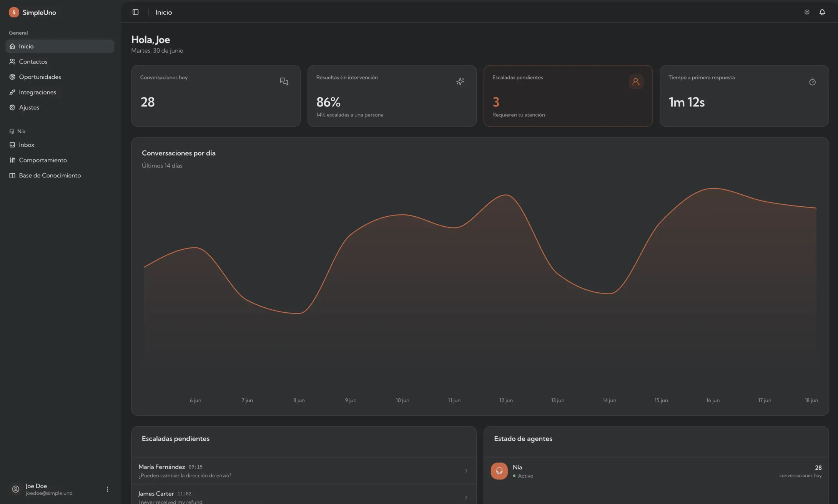Click the Escaladas pendientes user icon
This screenshot has width=838, height=504.
[636, 81]
